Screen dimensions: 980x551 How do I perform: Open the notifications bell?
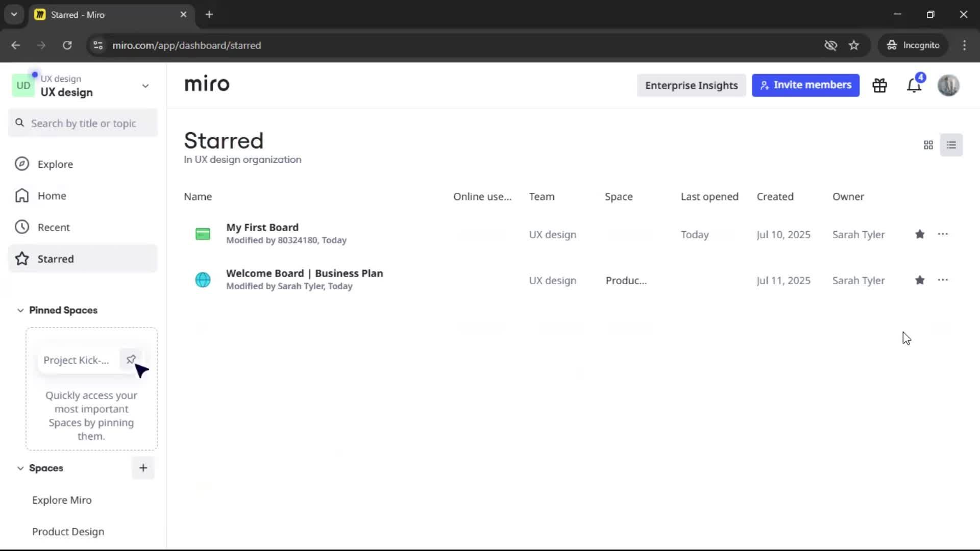click(x=914, y=85)
